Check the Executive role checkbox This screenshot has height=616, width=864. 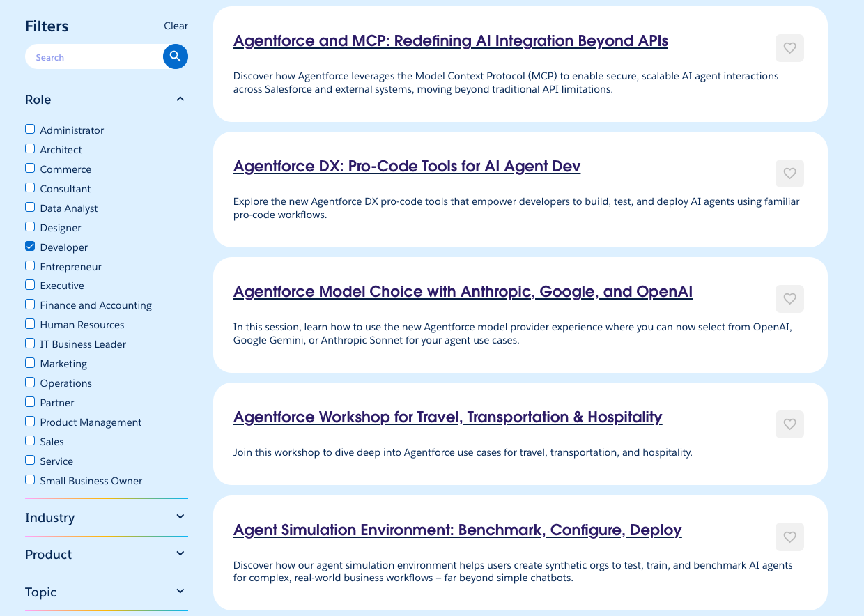(30, 284)
